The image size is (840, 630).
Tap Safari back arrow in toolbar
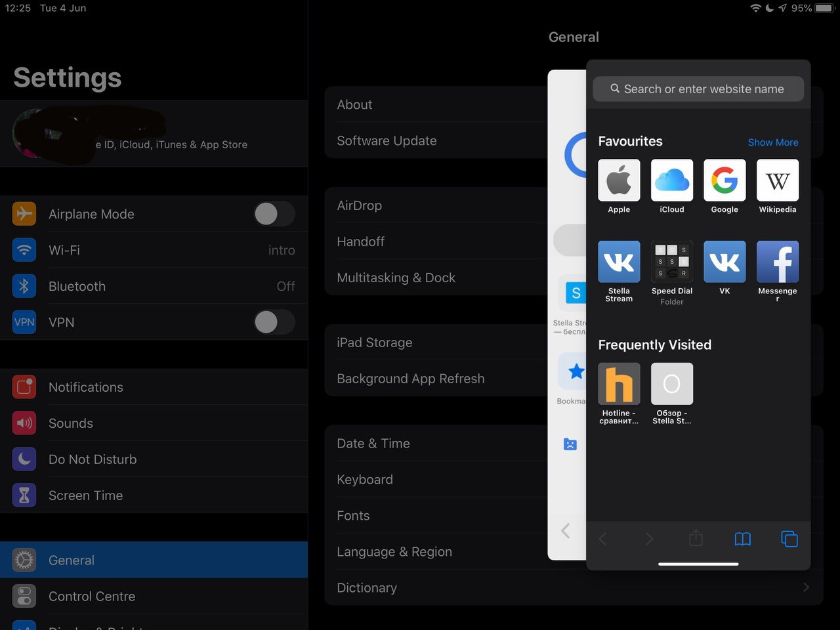point(602,539)
